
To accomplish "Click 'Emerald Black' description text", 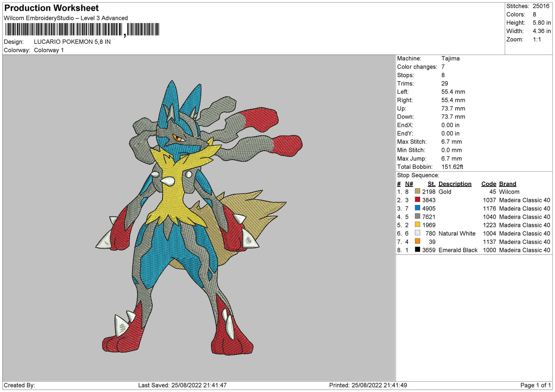I will pos(458,250).
